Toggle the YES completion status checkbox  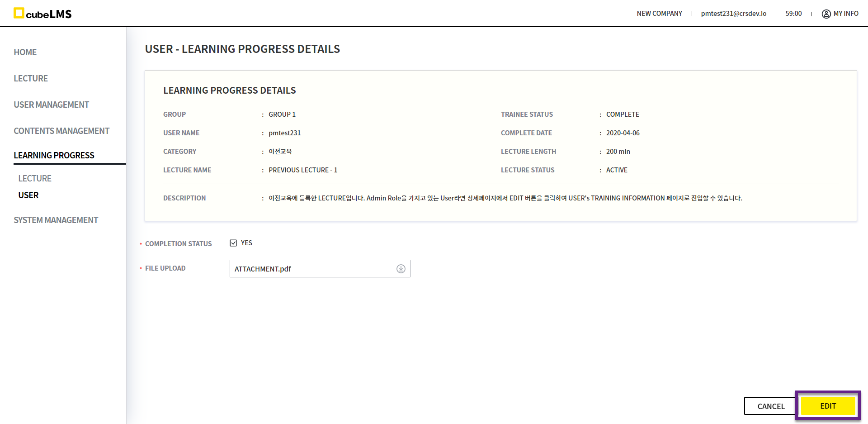233,243
